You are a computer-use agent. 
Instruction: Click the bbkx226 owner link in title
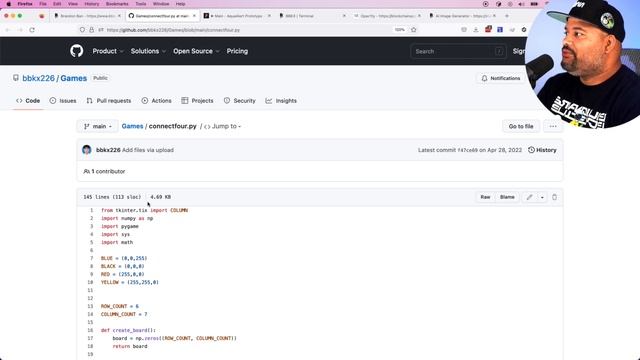[38, 78]
